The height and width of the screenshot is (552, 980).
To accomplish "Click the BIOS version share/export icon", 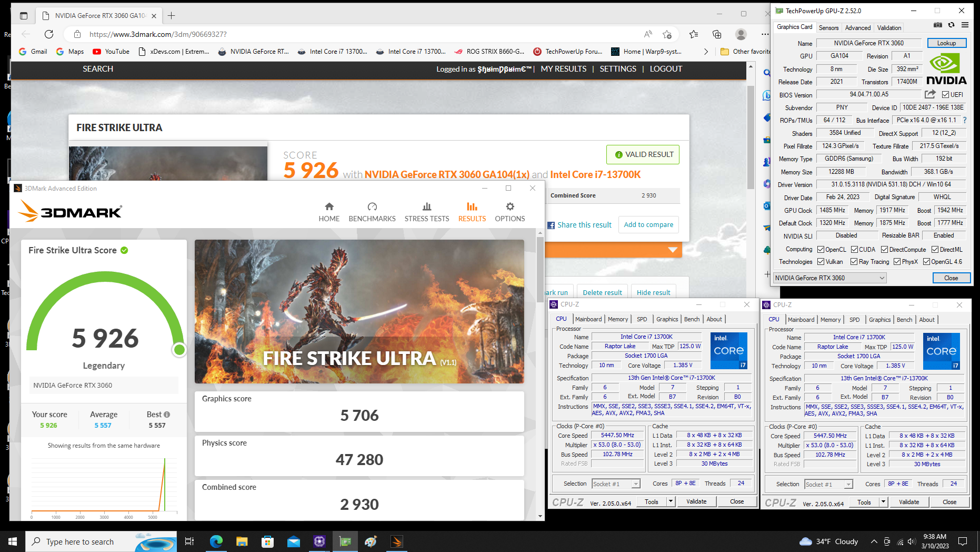I will tap(930, 94).
